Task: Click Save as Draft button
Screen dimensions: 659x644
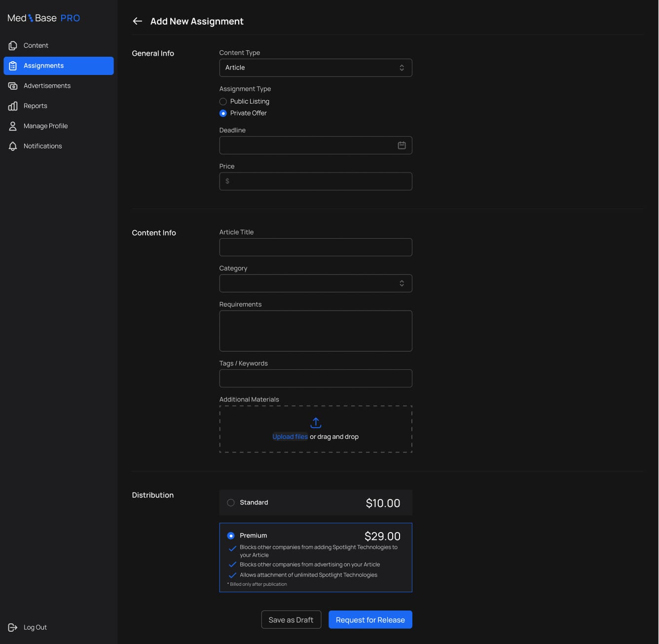Action: [x=291, y=620]
